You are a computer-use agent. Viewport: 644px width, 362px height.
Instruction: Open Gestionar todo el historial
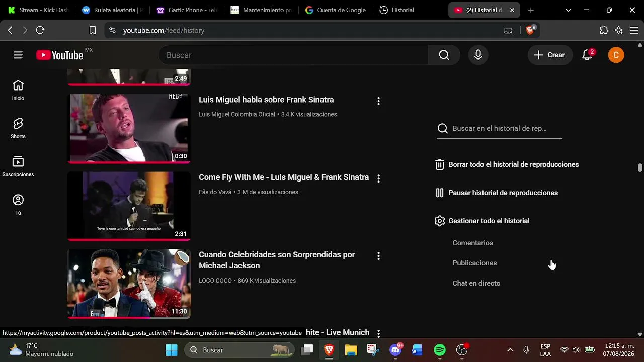pos(482,221)
